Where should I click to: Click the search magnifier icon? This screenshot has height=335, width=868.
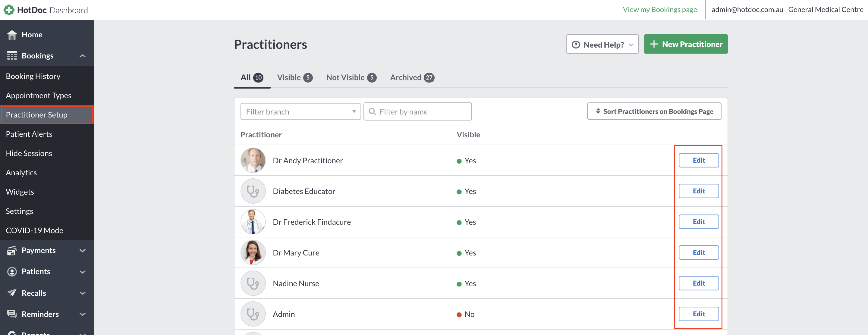click(372, 111)
